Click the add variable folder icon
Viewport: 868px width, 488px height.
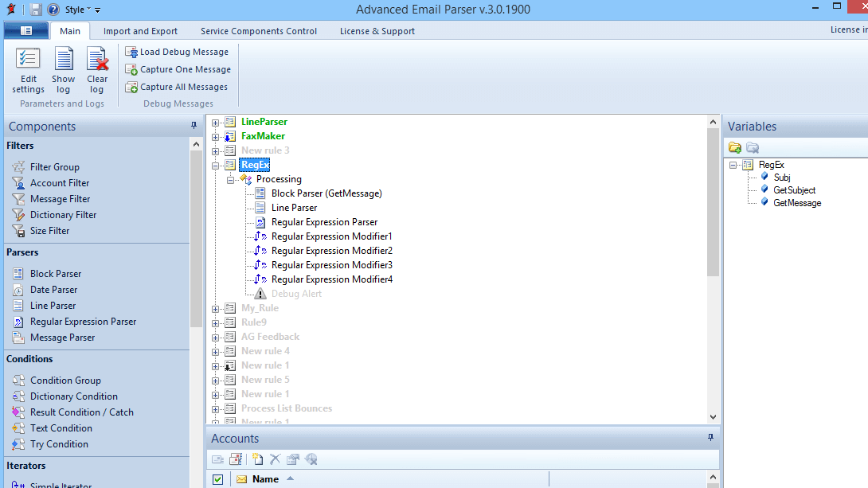tap(735, 148)
